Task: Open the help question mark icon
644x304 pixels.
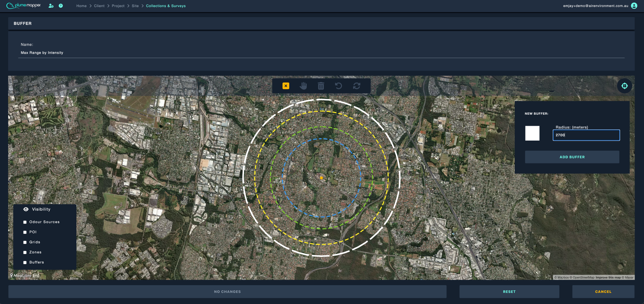Action: [x=61, y=6]
